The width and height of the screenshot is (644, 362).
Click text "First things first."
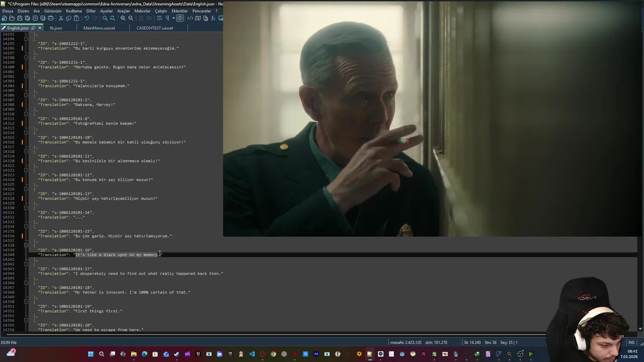click(98, 311)
